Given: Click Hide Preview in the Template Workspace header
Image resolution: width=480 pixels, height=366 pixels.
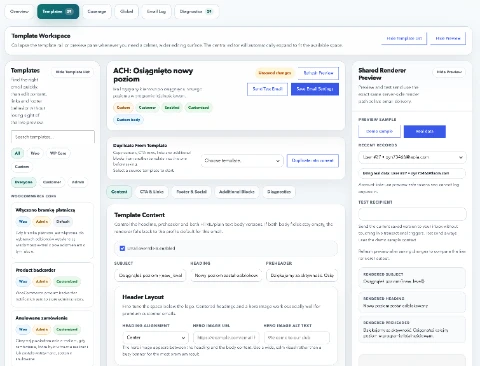Looking at the screenshot, I should click(448, 38).
